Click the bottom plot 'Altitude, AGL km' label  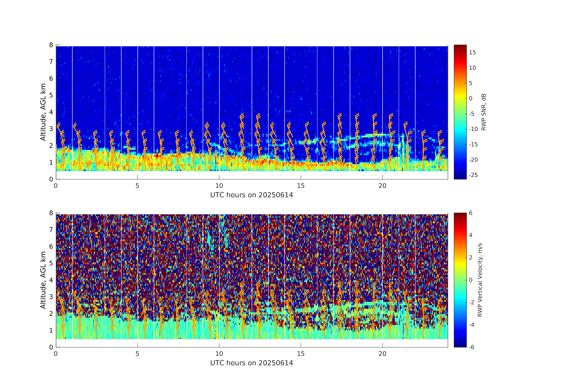(x=43, y=280)
